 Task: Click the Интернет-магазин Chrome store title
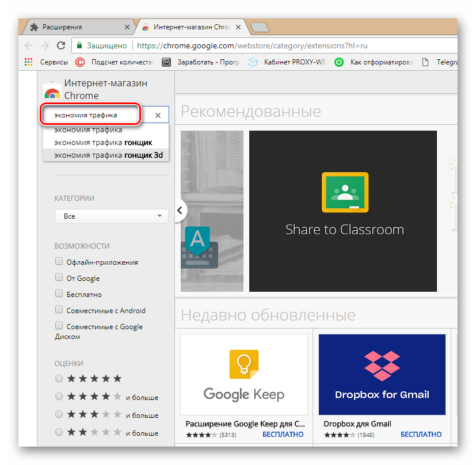[x=106, y=89]
